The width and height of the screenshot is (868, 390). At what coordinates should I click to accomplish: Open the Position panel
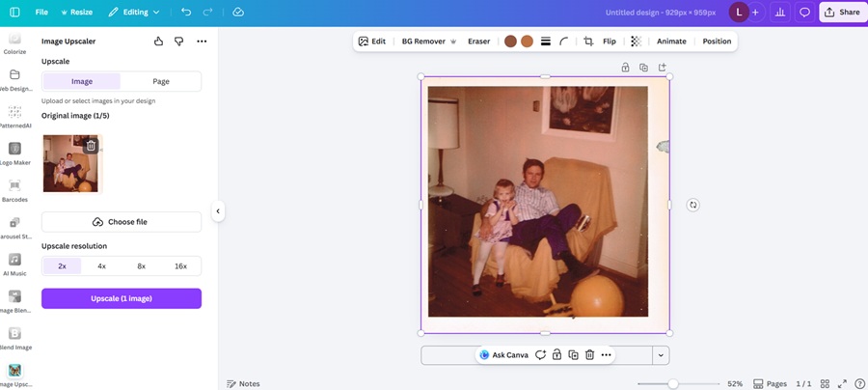click(x=717, y=41)
